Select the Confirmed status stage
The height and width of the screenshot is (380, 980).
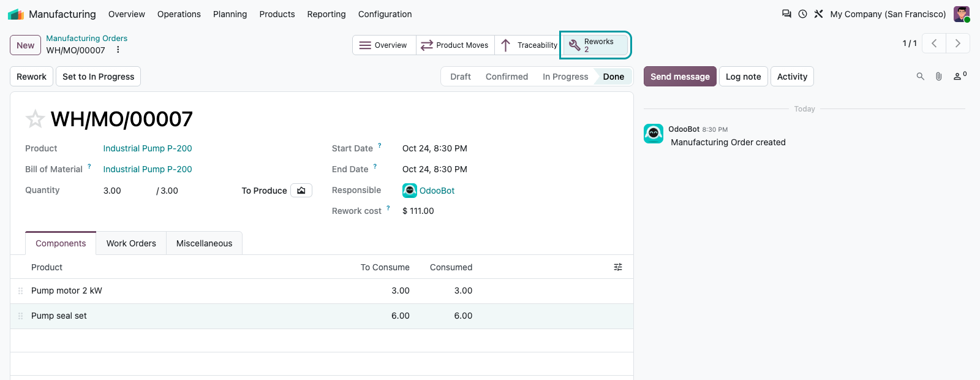click(507, 77)
